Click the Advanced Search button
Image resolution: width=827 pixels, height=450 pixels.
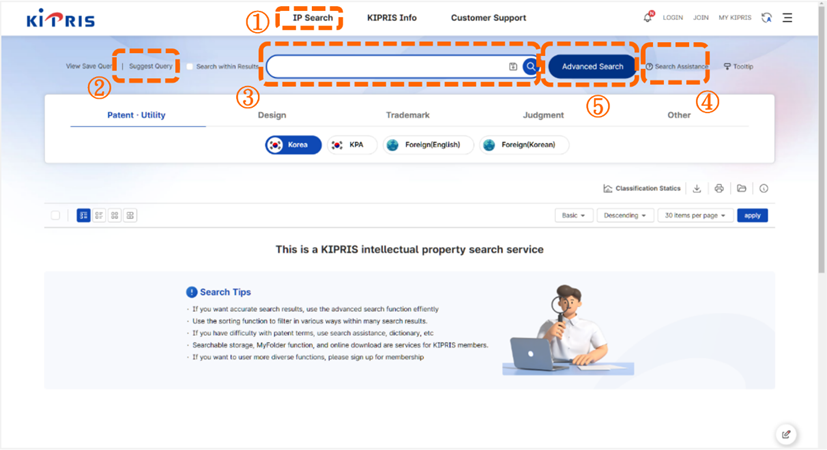592,67
